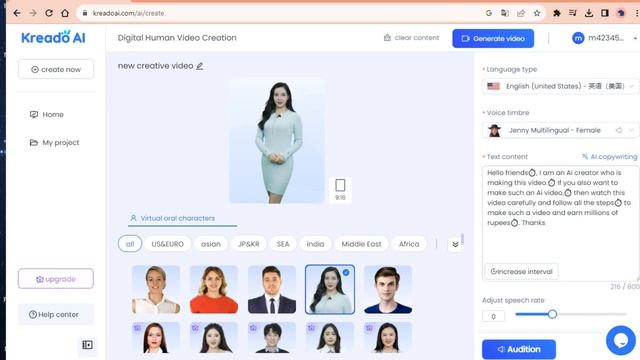640x360 pixels.
Task: Click the browser back arrow
Action: pos(17,13)
